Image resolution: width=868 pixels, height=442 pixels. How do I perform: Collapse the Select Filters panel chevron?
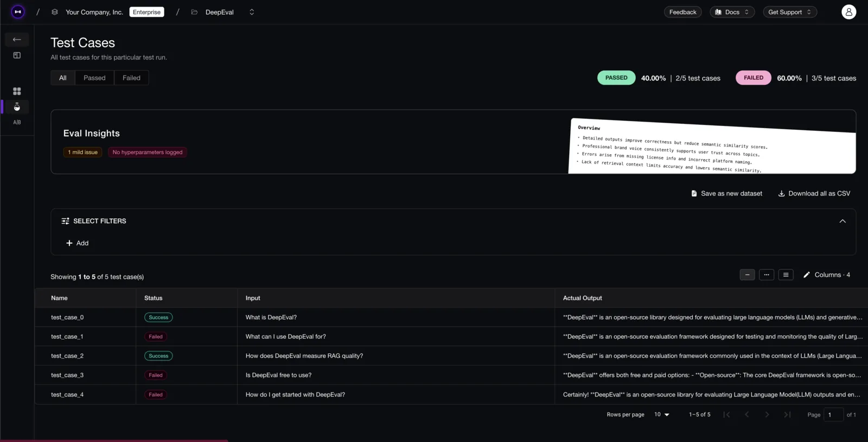click(843, 221)
